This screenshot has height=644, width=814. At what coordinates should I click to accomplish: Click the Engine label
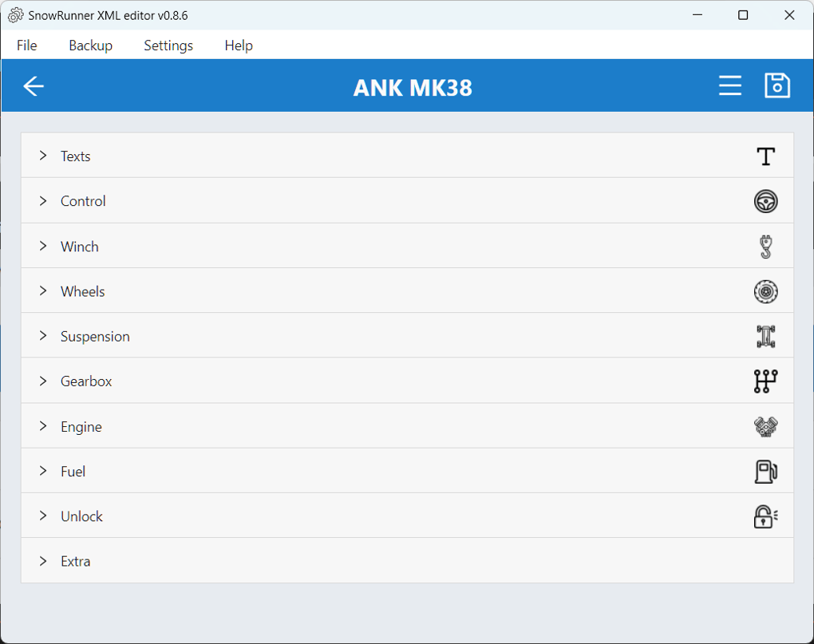click(x=81, y=427)
